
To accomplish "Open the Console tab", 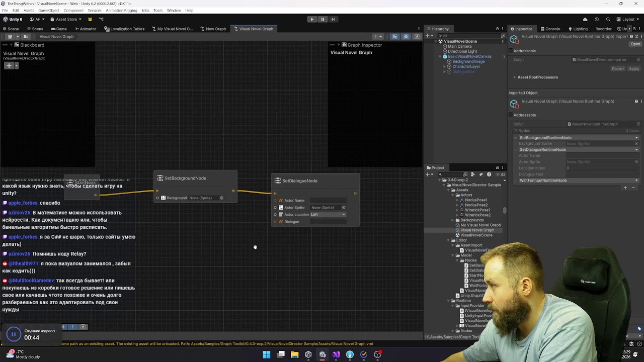I will [x=550, y=29].
